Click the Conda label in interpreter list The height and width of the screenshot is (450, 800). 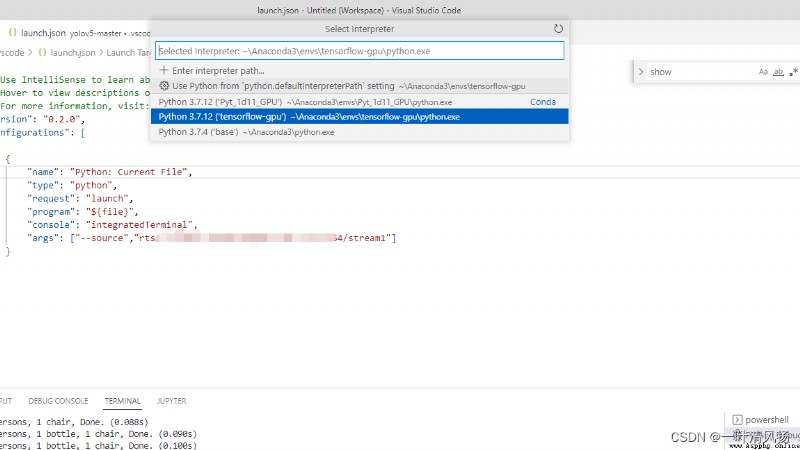coord(543,102)
